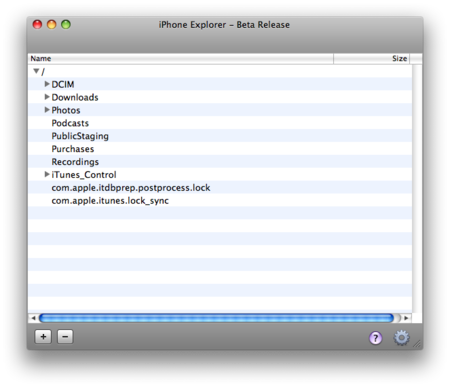Select the Recordings row

click(x=220, y=162)
